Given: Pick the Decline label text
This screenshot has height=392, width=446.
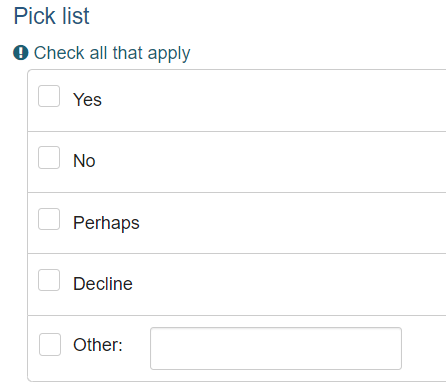Looking at the screenshot, I should (103, 284).
